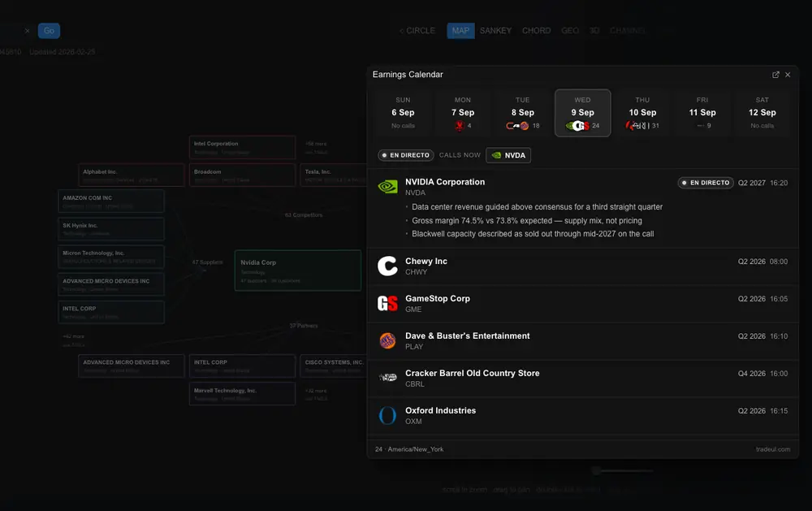Click the Cracker Barrel logo
812x511 pixels.
(387, 377)
